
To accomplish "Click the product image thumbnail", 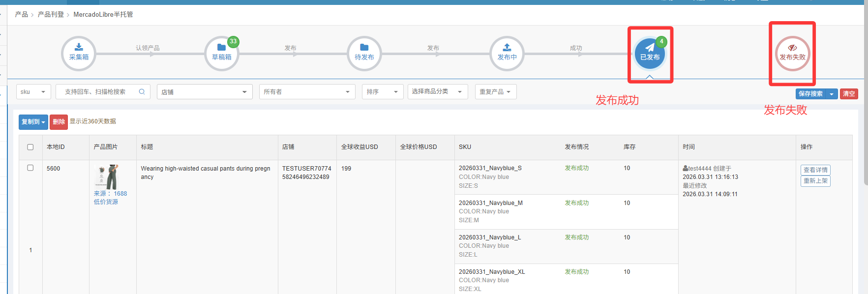I will 107,177.
